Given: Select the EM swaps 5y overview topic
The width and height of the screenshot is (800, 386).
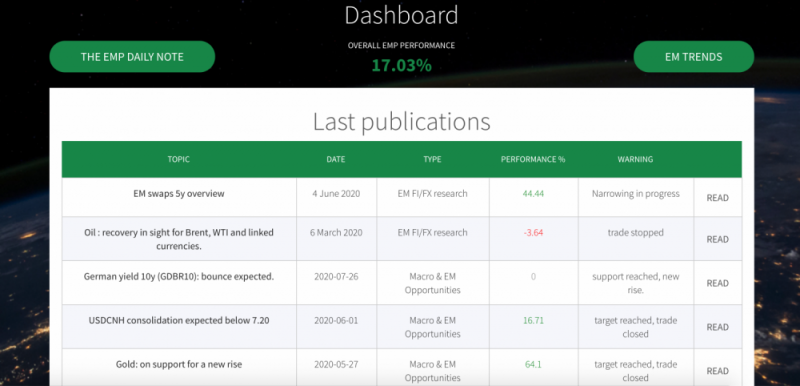Looking at the screenshot, I should click(x=179, y=194).
